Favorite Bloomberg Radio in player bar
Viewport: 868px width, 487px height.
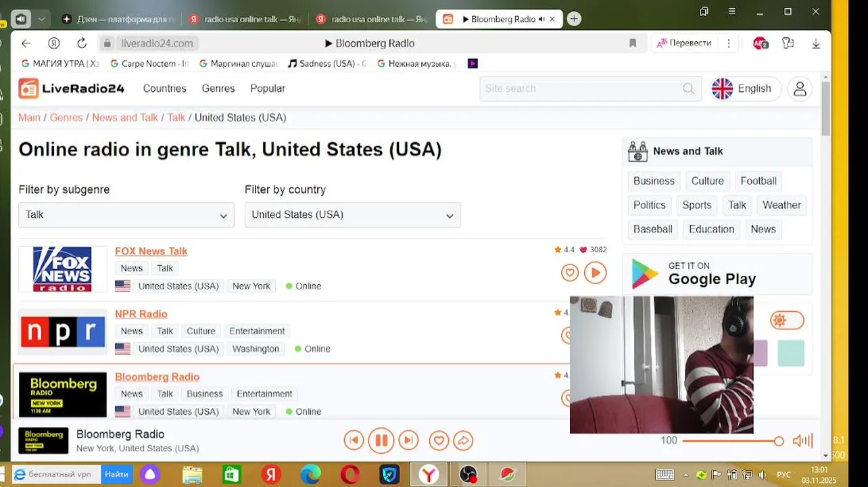439,441
